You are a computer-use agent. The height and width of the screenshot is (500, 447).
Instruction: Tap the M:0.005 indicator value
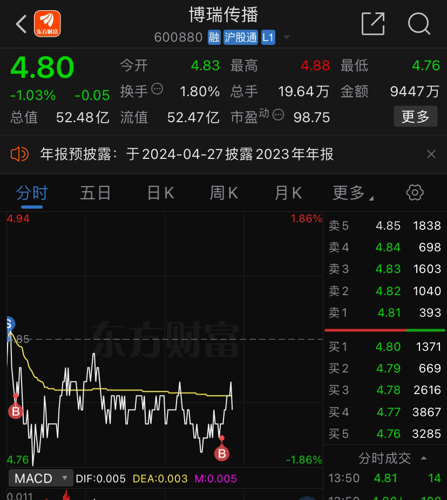(x=216, y=479)
